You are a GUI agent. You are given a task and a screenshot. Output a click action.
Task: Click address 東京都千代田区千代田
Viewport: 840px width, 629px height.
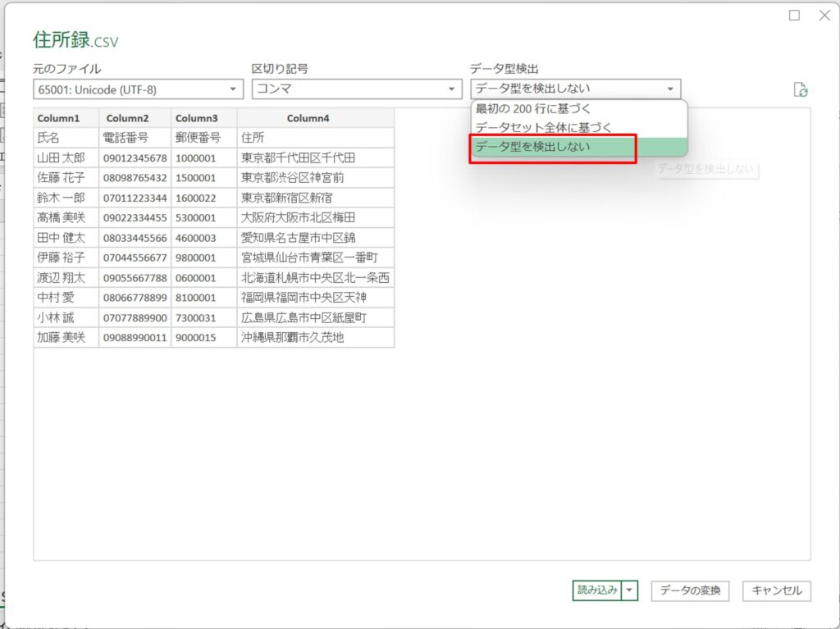pyautogui.click(x=316, y=158)
